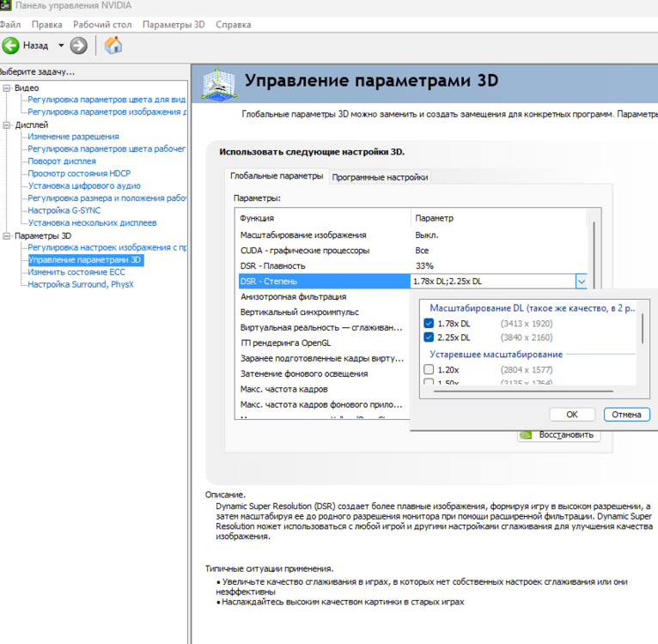Screen dimensions: 658x644
Task: Select the Виртуальная реальность — сглаживание row
Action: click(324, 328)
